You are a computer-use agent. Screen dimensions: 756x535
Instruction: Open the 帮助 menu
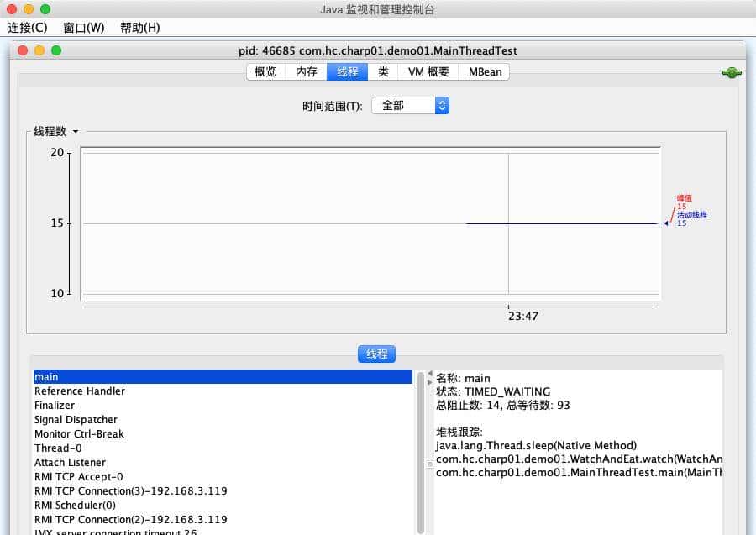(139, 28)
